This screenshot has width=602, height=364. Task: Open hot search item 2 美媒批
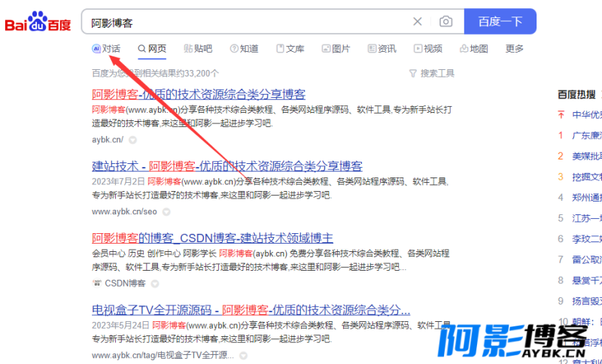587,156
